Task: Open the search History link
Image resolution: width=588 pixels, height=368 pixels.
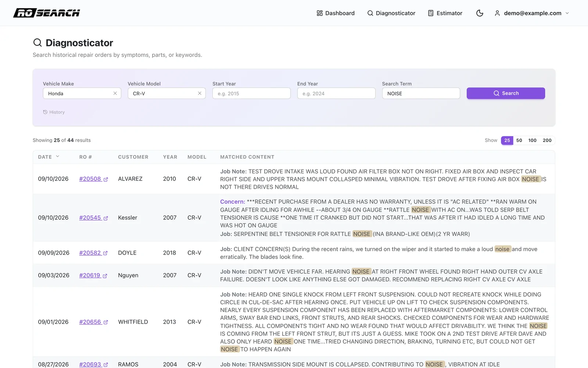Action: click(54, 112)
